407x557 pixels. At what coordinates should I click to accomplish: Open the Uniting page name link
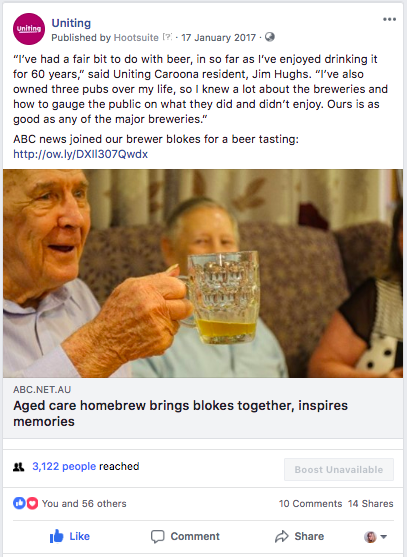click(x=71, y=23)
